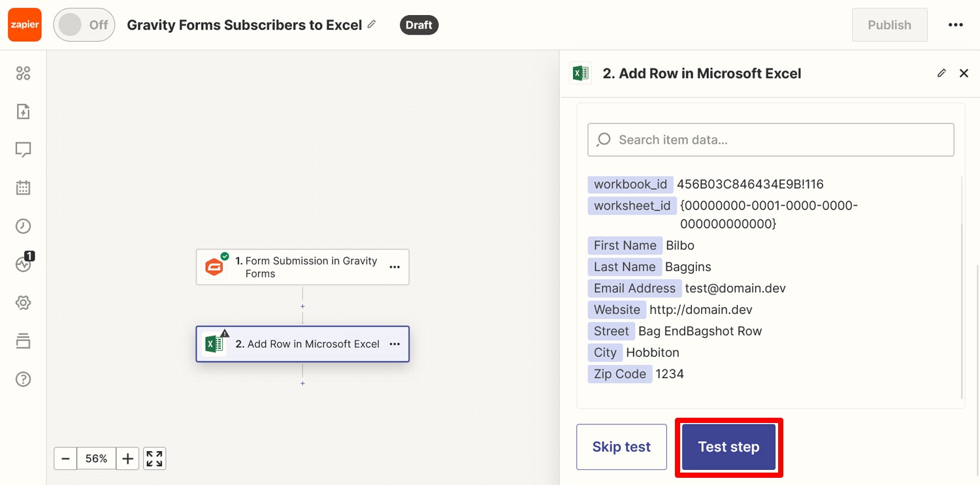Click the value Bag EndBagshot Row
The image size is (980, 485).
(700, 332)
